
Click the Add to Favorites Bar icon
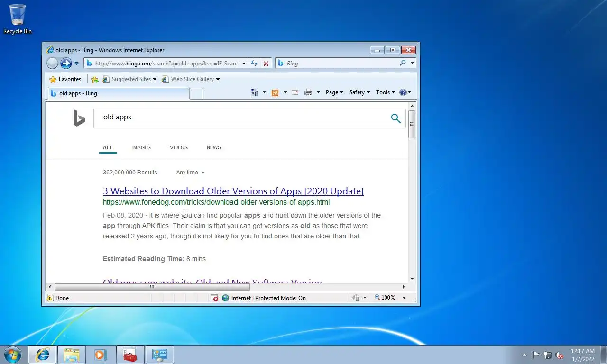95,79
